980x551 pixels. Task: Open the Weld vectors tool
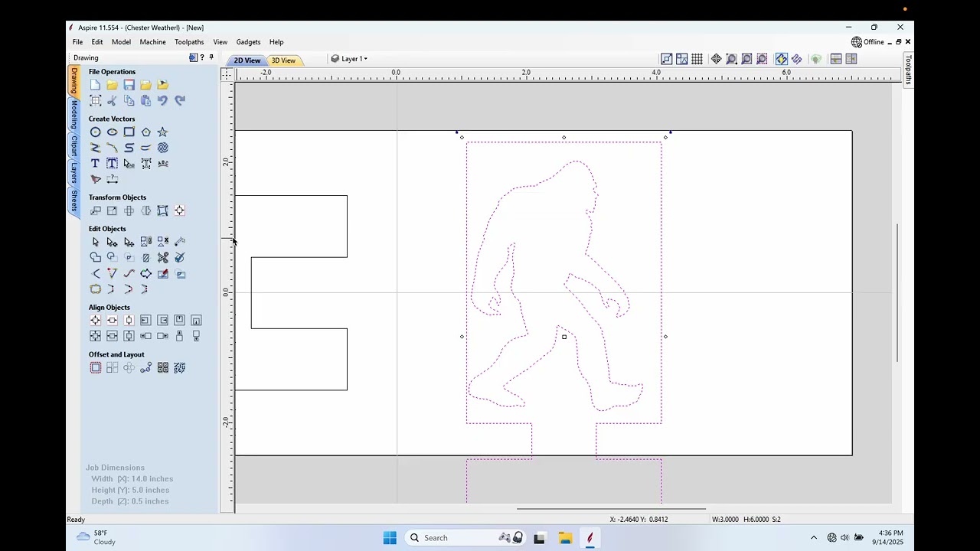95,258
